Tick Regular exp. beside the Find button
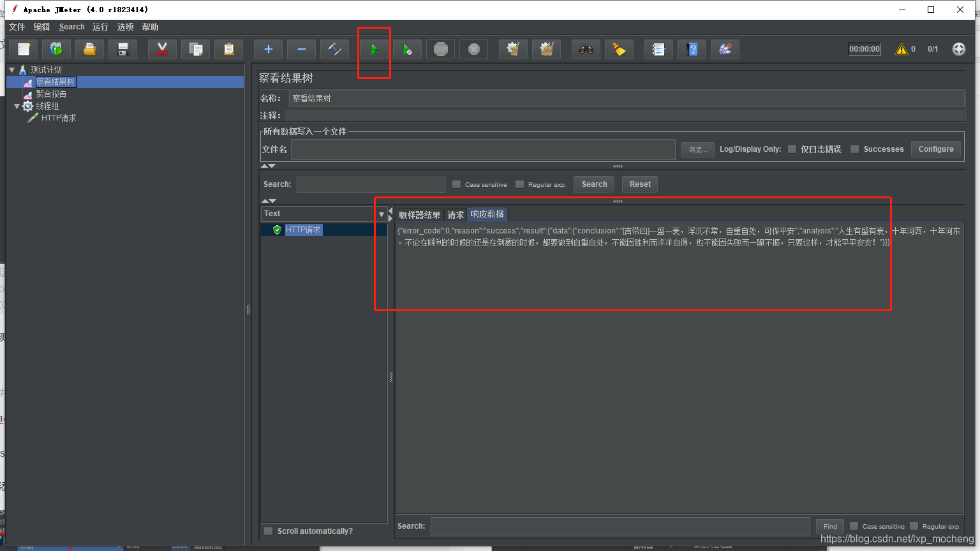Image resolution: width=980 pixels, height=551 pixels. [x=914, y=526]
